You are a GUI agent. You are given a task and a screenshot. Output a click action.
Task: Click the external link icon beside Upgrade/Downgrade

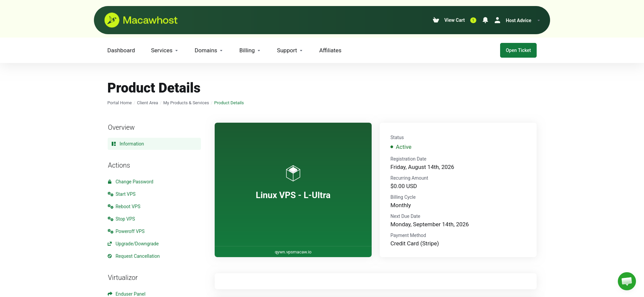point(110,244)
